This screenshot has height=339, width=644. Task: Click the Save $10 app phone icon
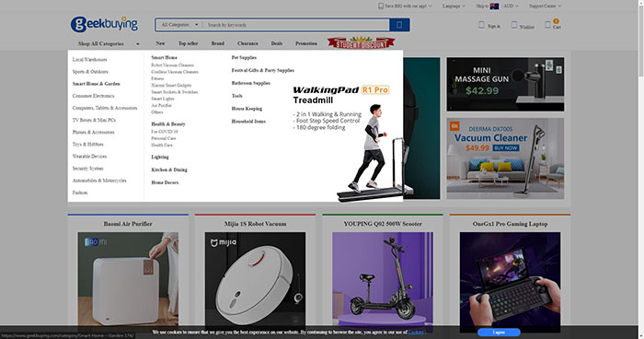(x=381, y=6)
